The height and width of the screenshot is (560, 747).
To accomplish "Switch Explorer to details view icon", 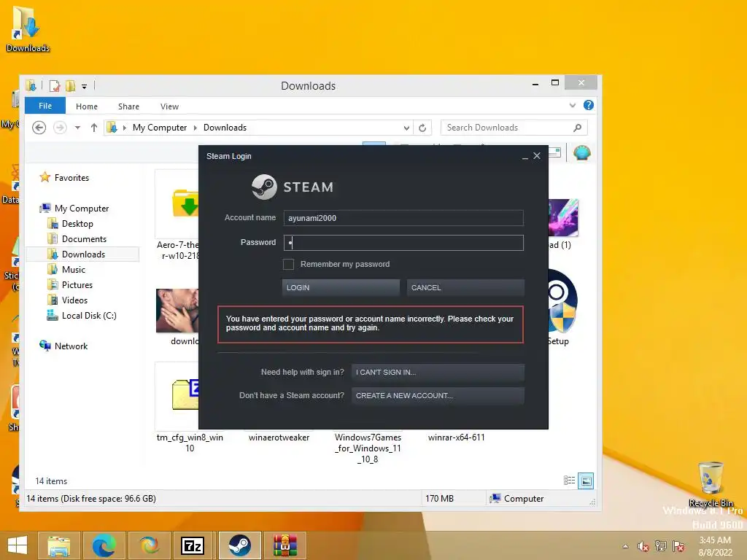I will (569, 481).
